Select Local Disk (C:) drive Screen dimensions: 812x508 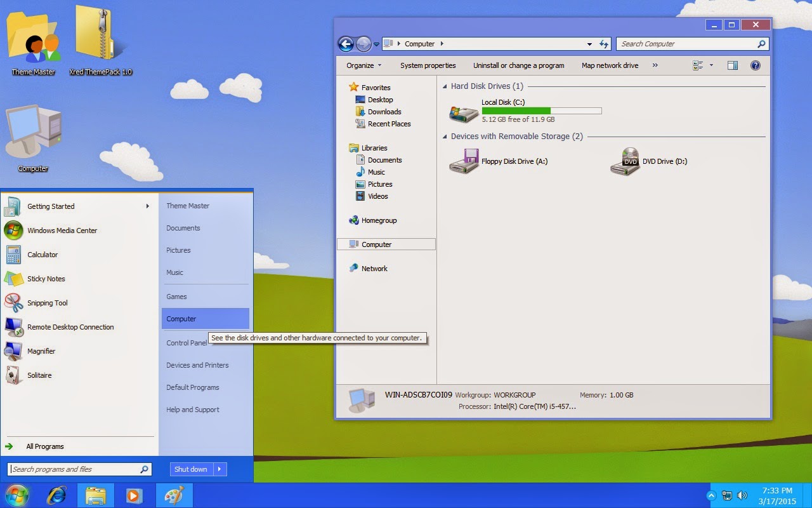525,110
